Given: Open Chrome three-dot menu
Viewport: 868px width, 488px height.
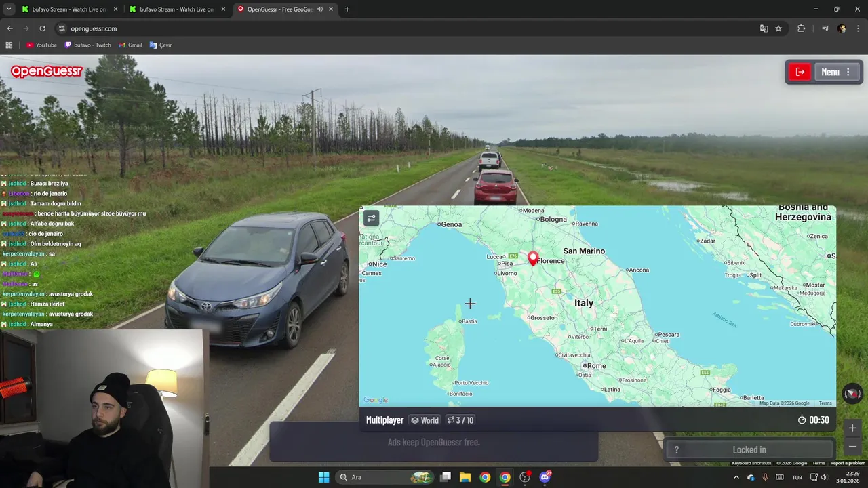Looking at the screenshot, I should pos(857,28).
